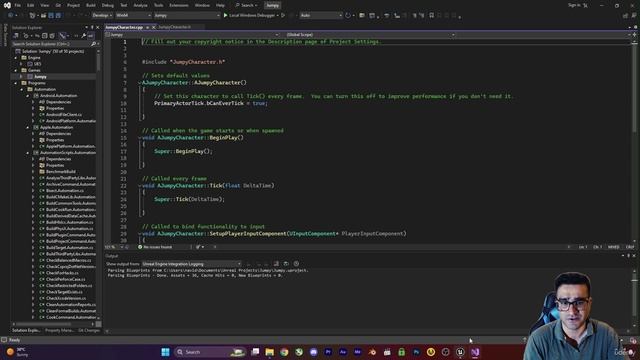Collapse the Programs folder
The width and height of the screenshot is (640, 360).
coord(16,83)
